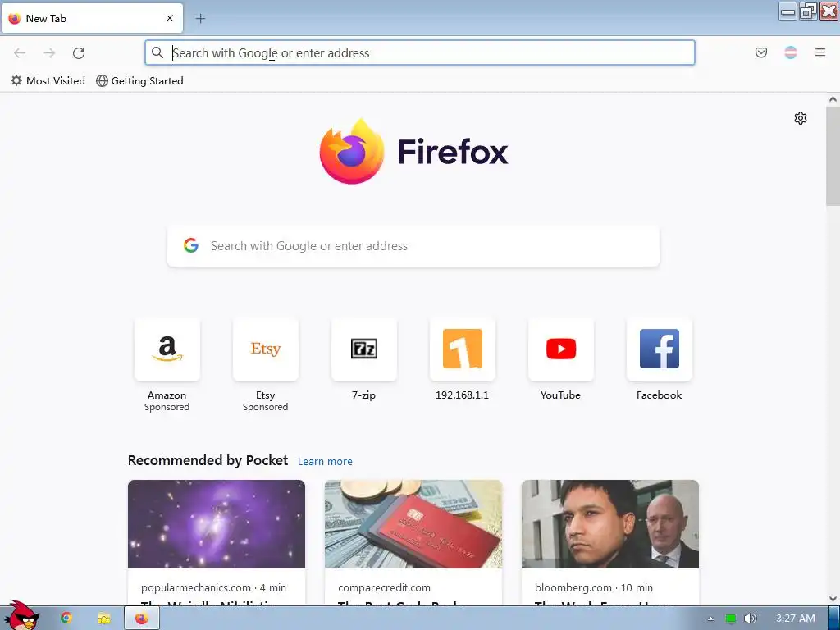Open a new tab with plus button
The width and height of the screenshot is (840, 630).
[x=200, y=19]
